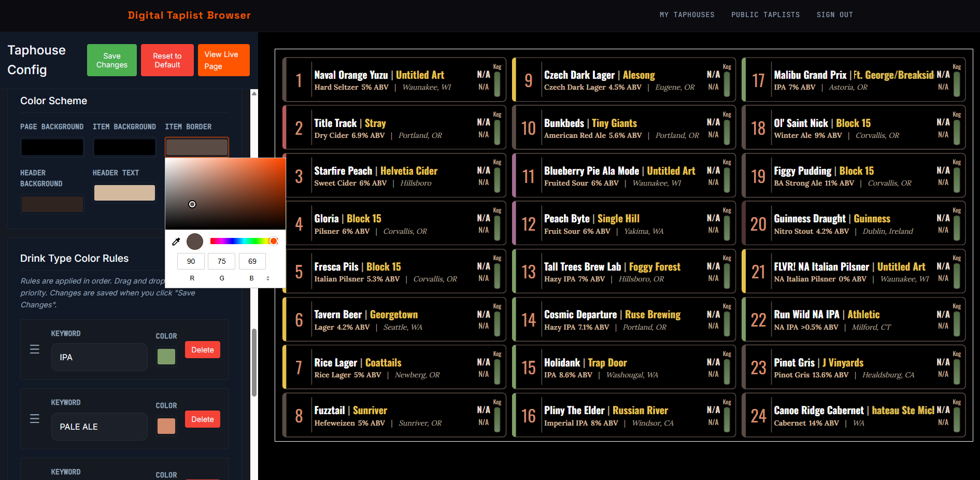
Task: Click the Drink Type Color Rules heading
Action: 74,258
